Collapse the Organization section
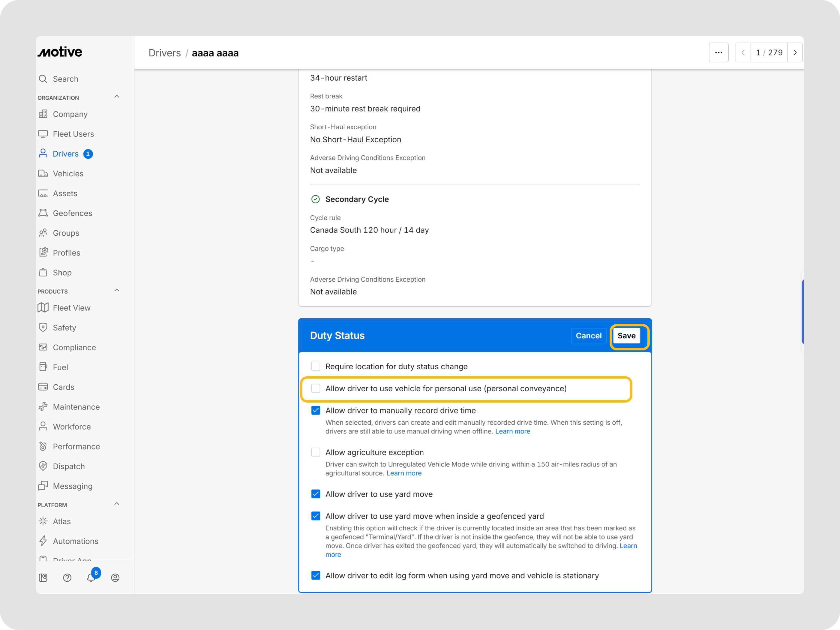This screenshot has width=840, height=630. 117,97
